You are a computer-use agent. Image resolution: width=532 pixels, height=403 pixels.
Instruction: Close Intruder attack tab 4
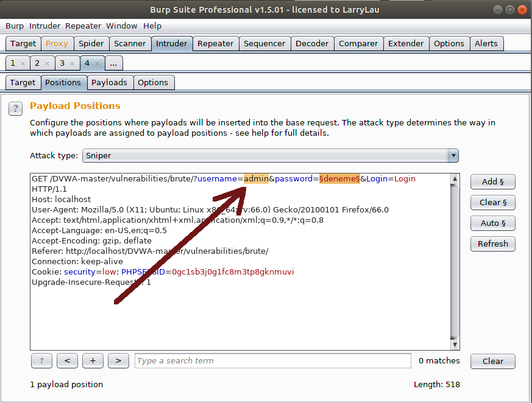click(x=97, y=63)
